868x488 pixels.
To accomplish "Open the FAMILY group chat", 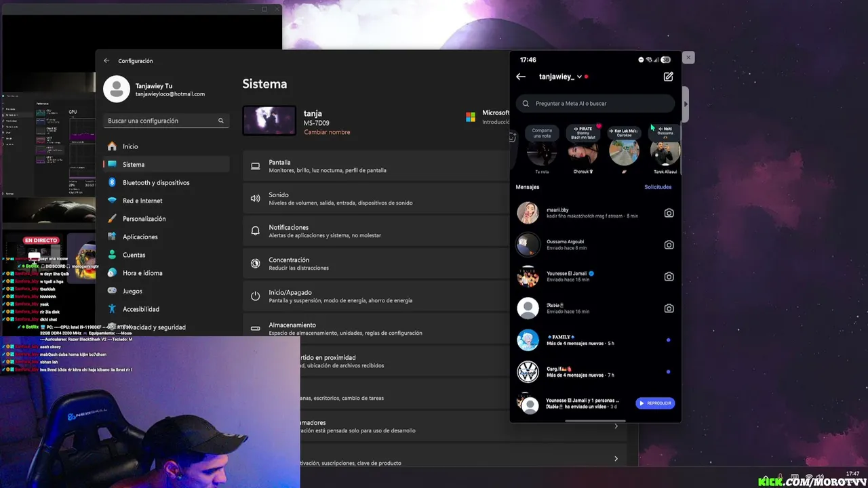I will 595,340.
